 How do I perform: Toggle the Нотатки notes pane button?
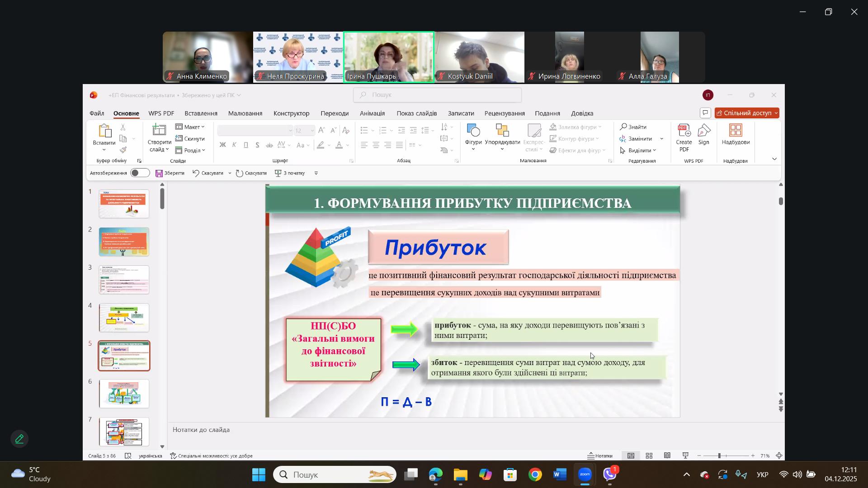(x=600, y=456)
